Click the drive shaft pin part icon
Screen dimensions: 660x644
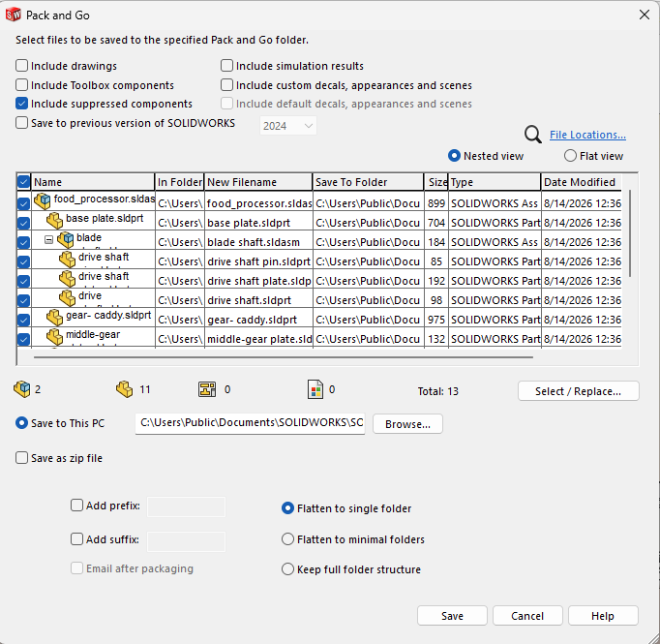[x=67, y=259]
